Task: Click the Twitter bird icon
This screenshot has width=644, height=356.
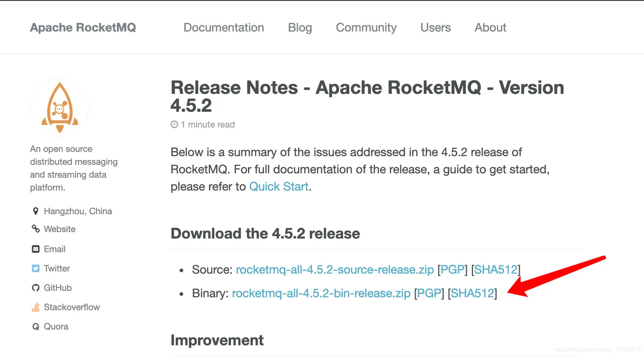Action: 35,268
